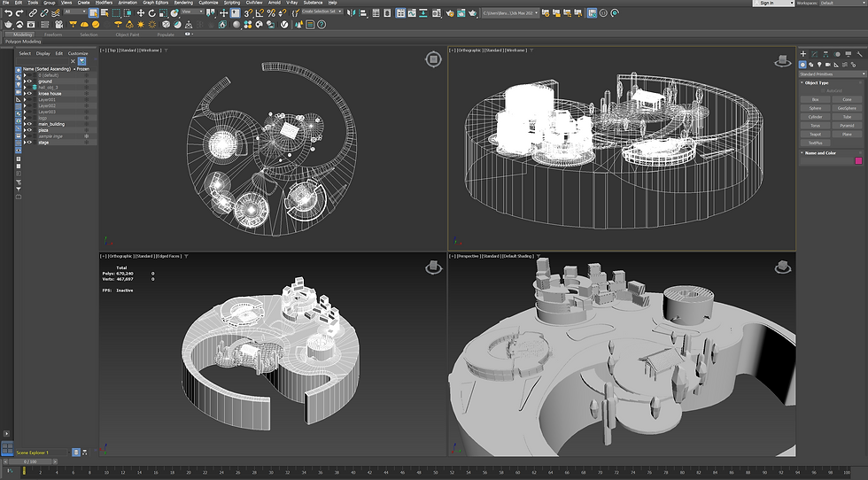Open the V-Ray menu

point(291,3)
